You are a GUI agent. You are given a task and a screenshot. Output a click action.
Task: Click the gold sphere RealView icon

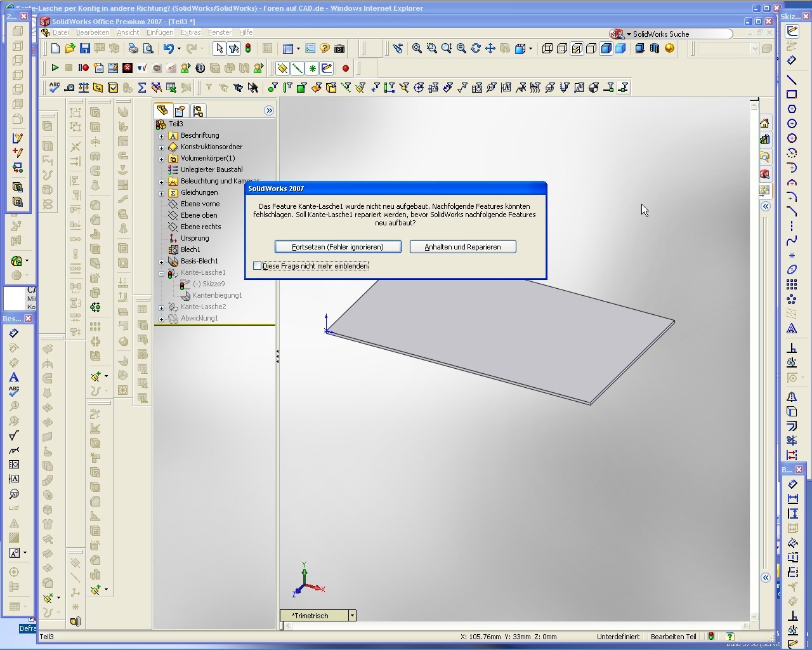tap(669, 48)
